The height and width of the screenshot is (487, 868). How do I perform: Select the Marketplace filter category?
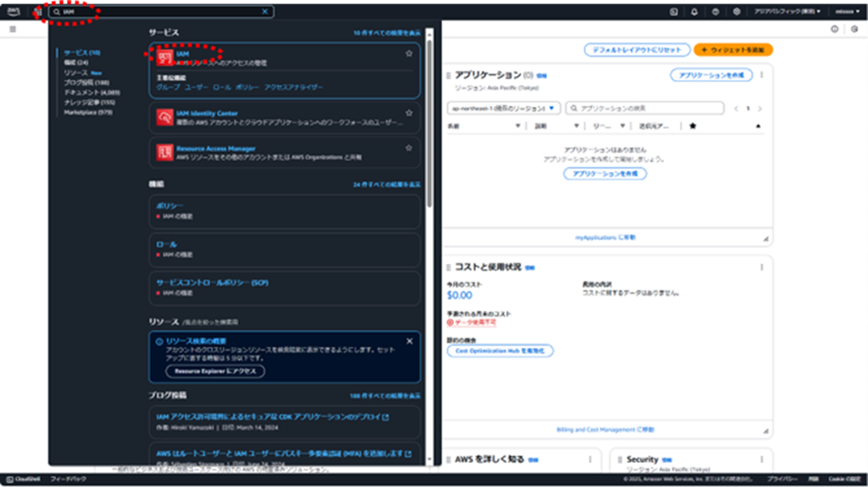(88, 112)
